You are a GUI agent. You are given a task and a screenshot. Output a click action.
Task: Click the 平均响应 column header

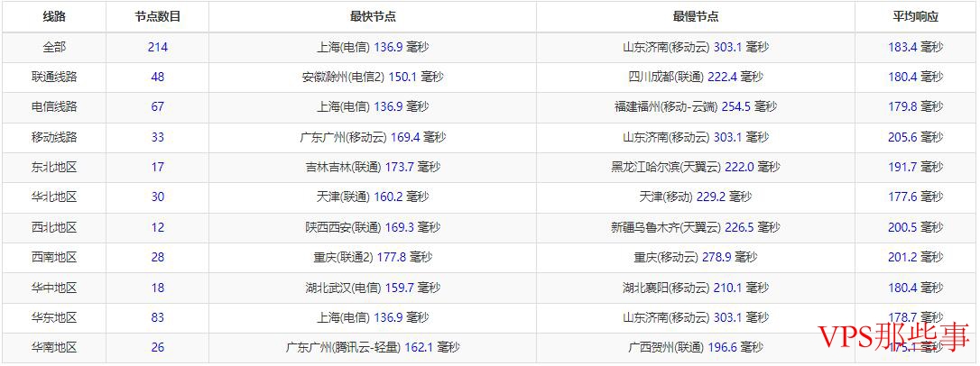point(916,17)
